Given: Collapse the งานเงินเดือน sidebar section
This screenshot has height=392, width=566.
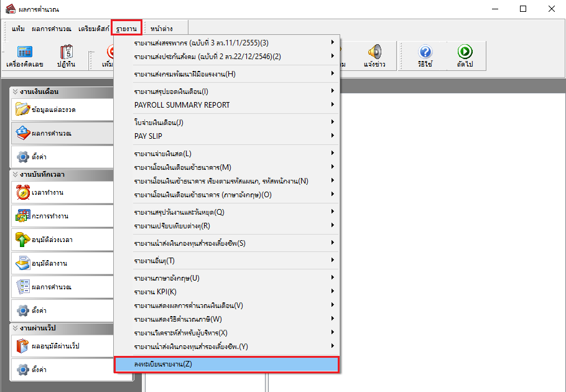Looking at the screenshot, I should 15,91.
